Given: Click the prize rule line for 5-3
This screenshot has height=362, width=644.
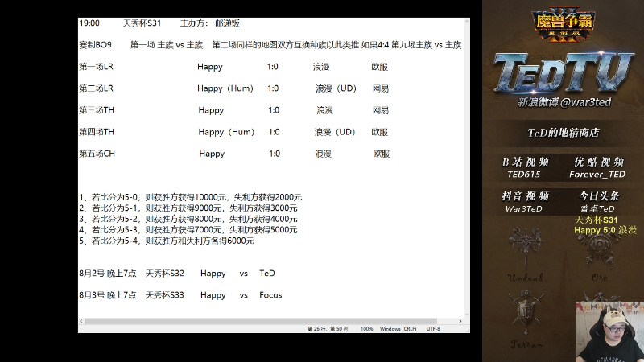Looking at the screenshot, I should (x=188, y=230).
